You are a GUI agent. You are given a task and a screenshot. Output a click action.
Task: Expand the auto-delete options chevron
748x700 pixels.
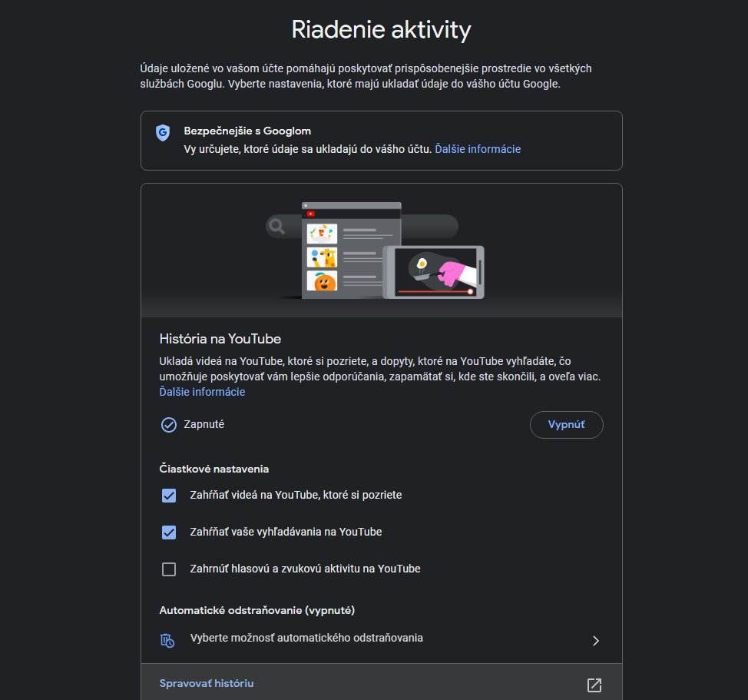click(595, 640)
